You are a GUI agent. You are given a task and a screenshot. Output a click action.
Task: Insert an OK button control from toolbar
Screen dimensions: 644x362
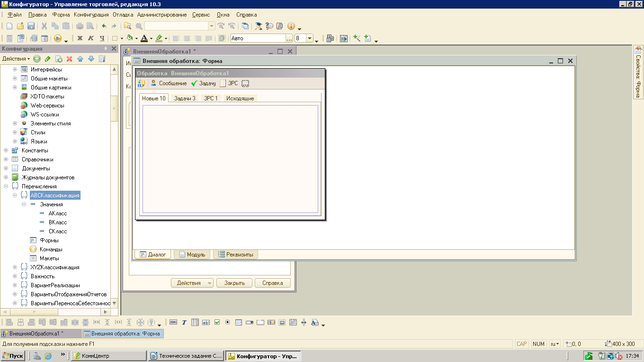pyautogui.click(x=173, y=322)
